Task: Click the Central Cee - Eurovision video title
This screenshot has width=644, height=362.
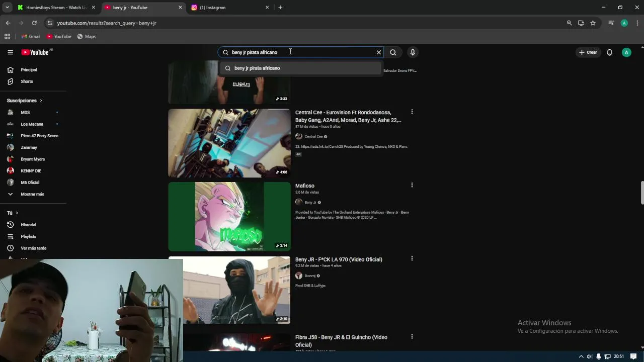Action: point(348,116)
